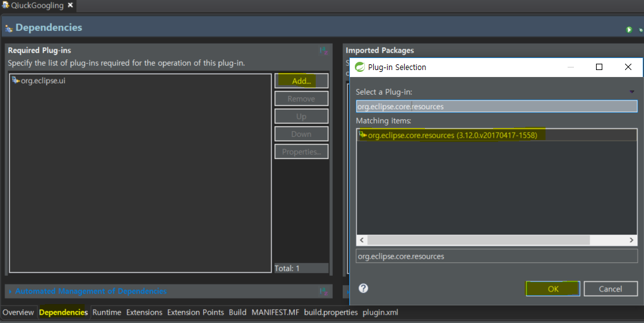Image resolution: width=644 pixels, height=323 pixels.
Task: Click the horizontal scrollbar thumb in matching items
Action: (x=479, y=240)
